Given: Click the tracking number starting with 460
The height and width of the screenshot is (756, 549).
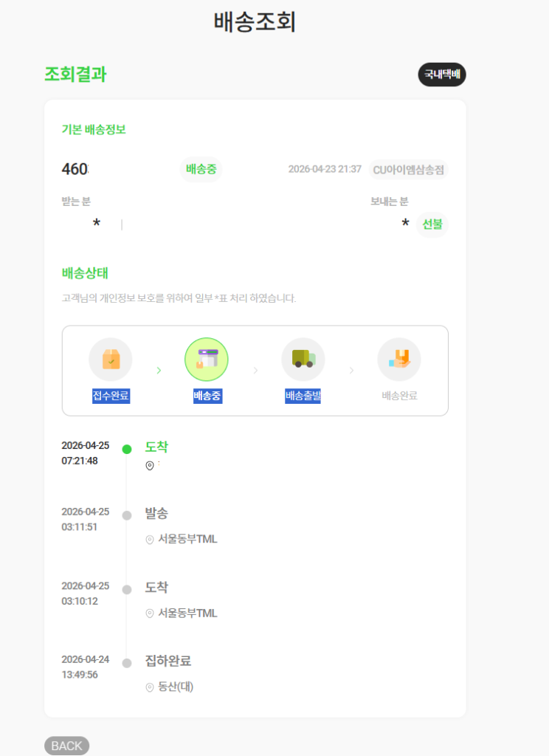Looking at the screenshot, I should click(x=75, y=169).
